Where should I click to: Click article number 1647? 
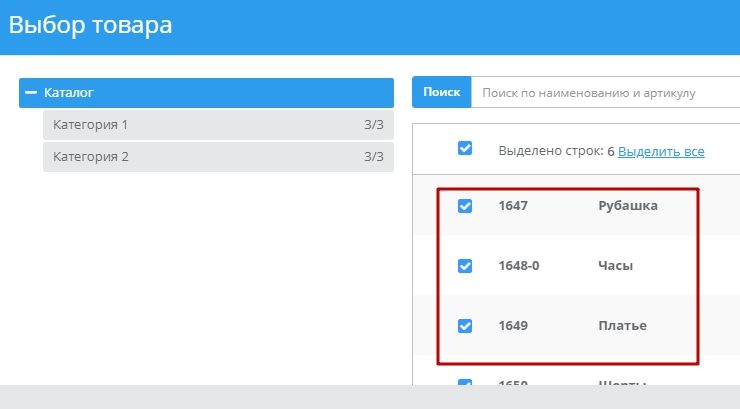point(512,206)
